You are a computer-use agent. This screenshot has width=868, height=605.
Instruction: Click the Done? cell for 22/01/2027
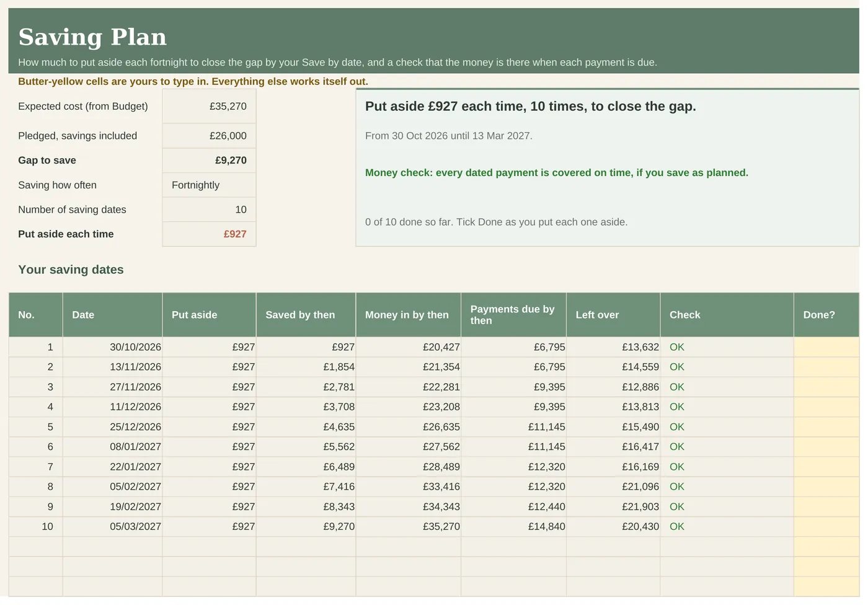pos(826,467)
